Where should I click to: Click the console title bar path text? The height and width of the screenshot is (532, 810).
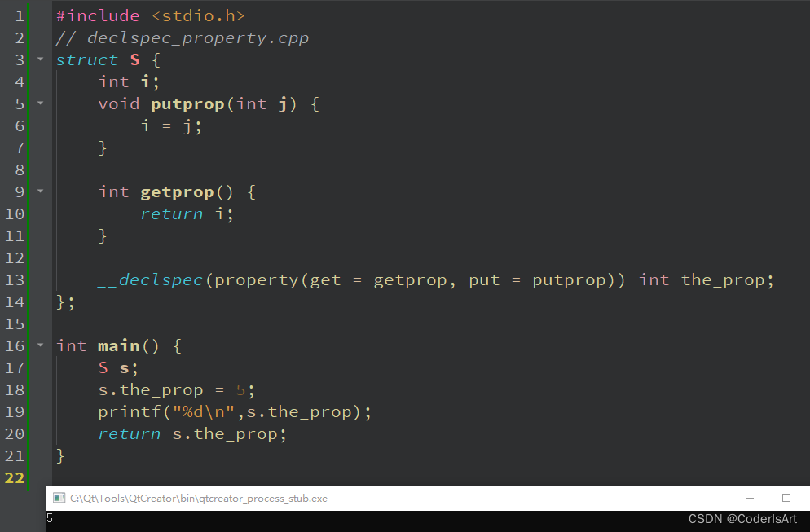coord(196,497)
